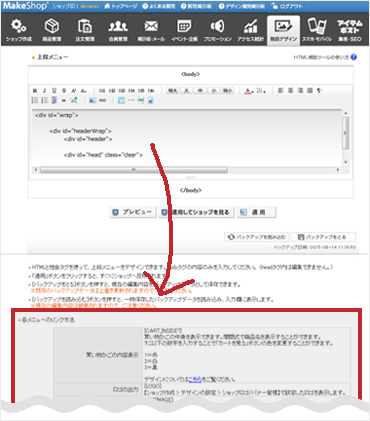Open the スマホ・モバイル phone menu
The width and height of the screenshot is (370, 421).
point(317,31)
